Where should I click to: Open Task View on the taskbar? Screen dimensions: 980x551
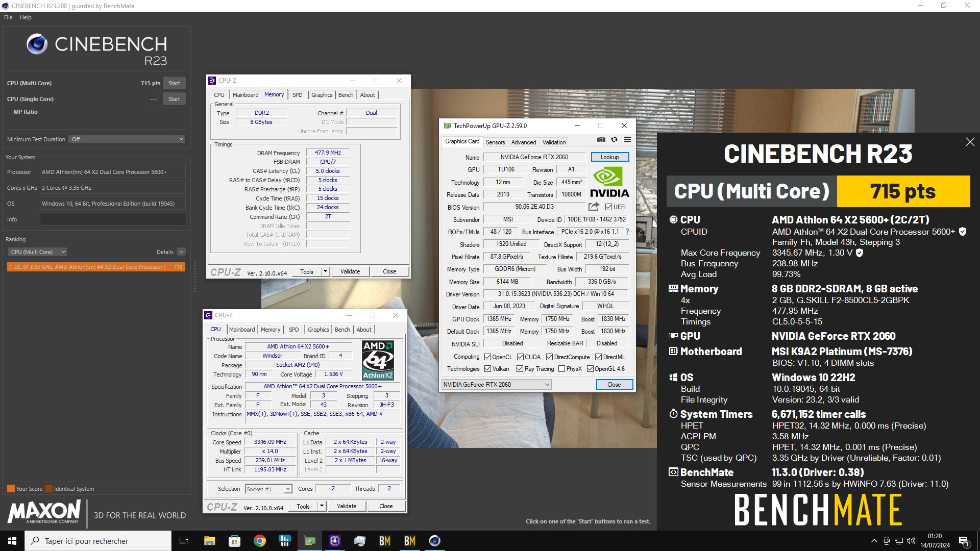pyautogui.click(x=184, y=541)
